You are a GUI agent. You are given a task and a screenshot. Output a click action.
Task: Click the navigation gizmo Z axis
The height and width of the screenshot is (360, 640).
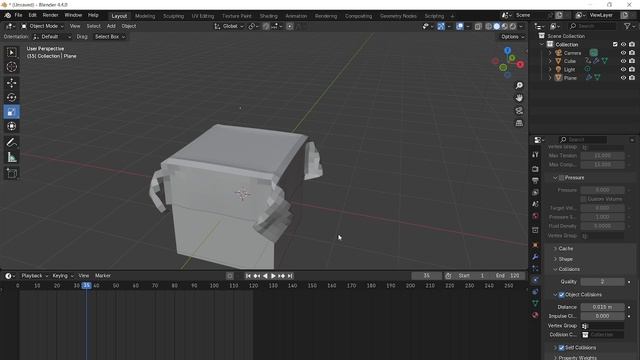(x=507, y=51)
